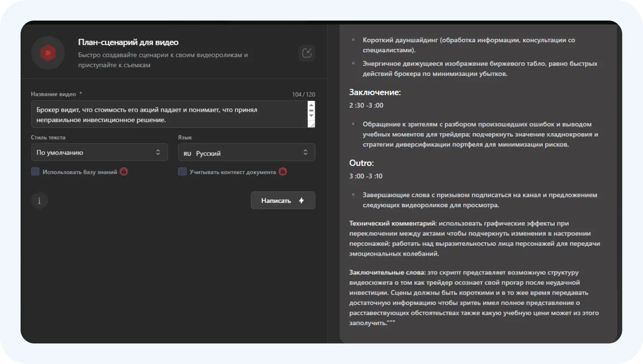Viewport: 643px width, 364px height.
Task: Click the RU language code badge
Action: (187, 154)
